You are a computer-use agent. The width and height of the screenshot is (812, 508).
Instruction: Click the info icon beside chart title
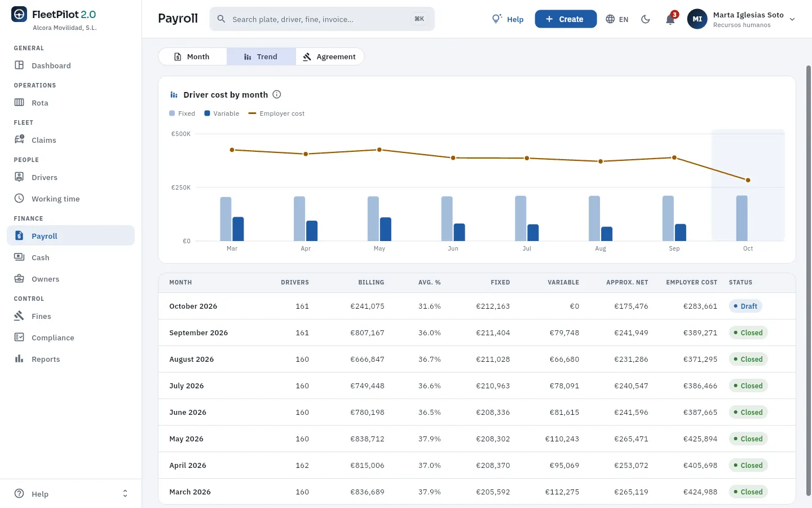coord(277,94)
